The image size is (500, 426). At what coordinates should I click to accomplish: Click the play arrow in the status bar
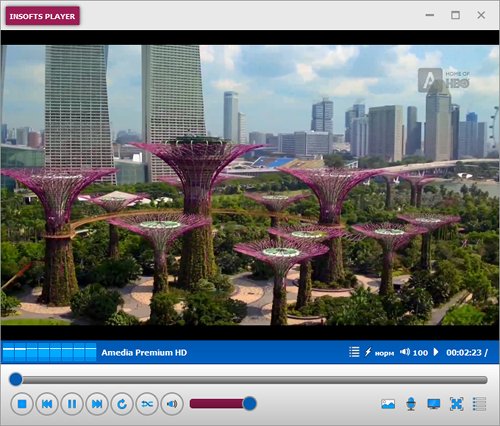436,352
